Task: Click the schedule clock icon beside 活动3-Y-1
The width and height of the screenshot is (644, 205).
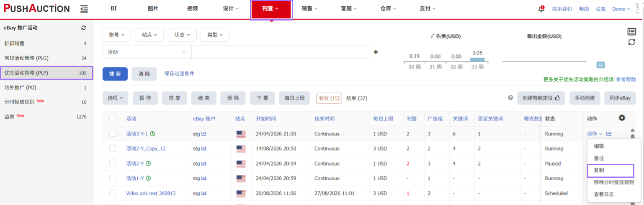Action: [153, 134]
